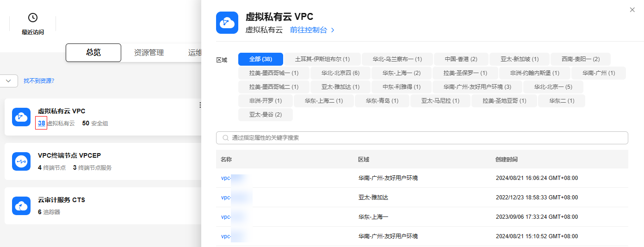
Task: Click the 38 VPC count link
Action: click(42, 123)
